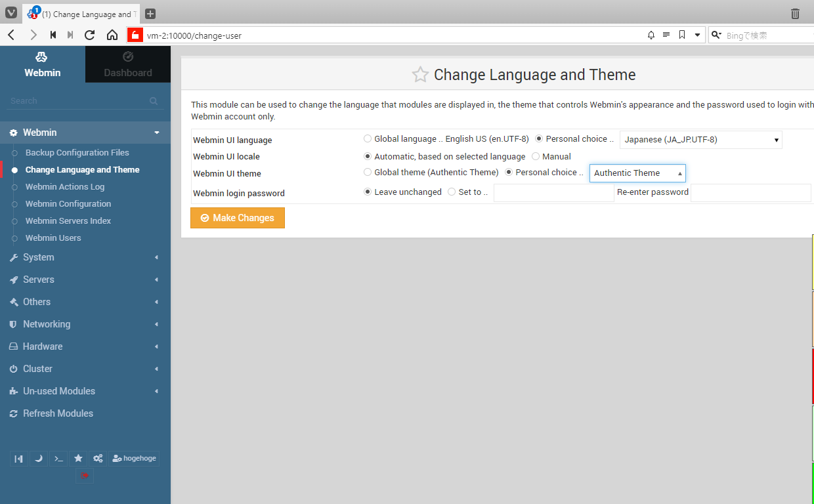Open the Authentic Theme dropdown

(x=637, y=173)
